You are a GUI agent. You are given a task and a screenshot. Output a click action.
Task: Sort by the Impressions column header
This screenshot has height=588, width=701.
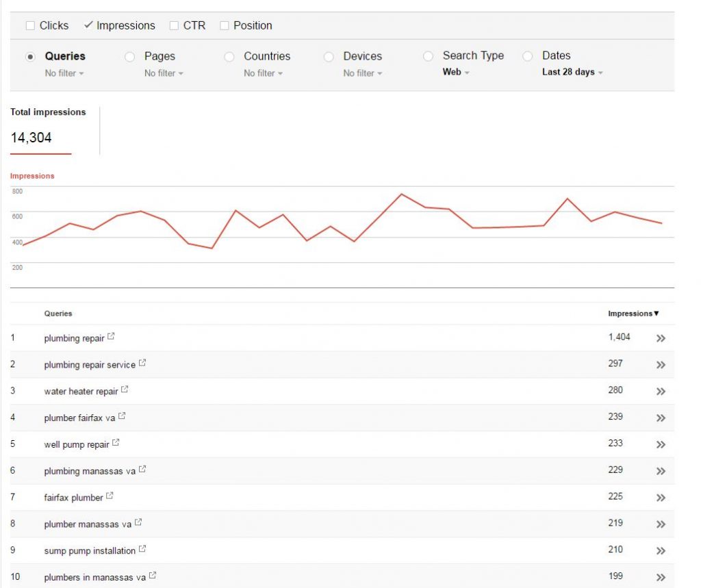[x=630, y=313]
